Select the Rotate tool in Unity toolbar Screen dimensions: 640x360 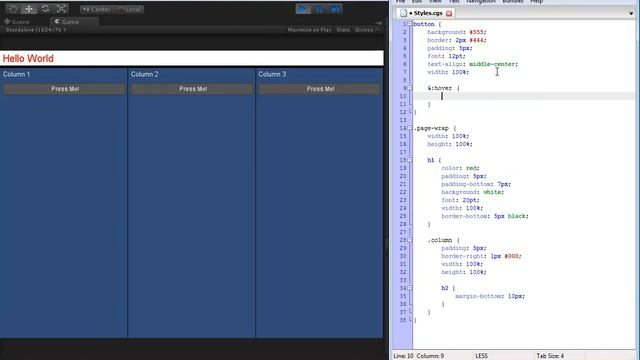click(45, 9)
